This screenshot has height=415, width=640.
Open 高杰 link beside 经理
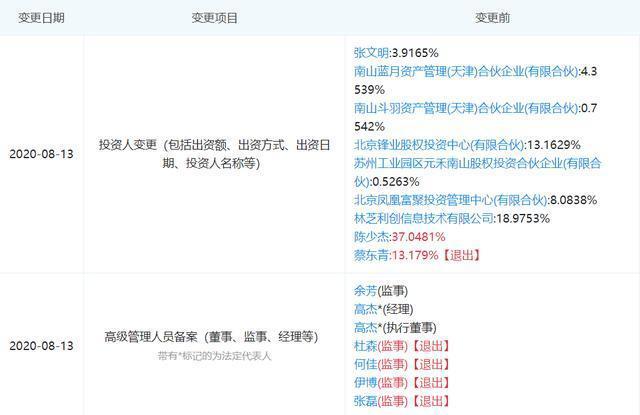365,309
